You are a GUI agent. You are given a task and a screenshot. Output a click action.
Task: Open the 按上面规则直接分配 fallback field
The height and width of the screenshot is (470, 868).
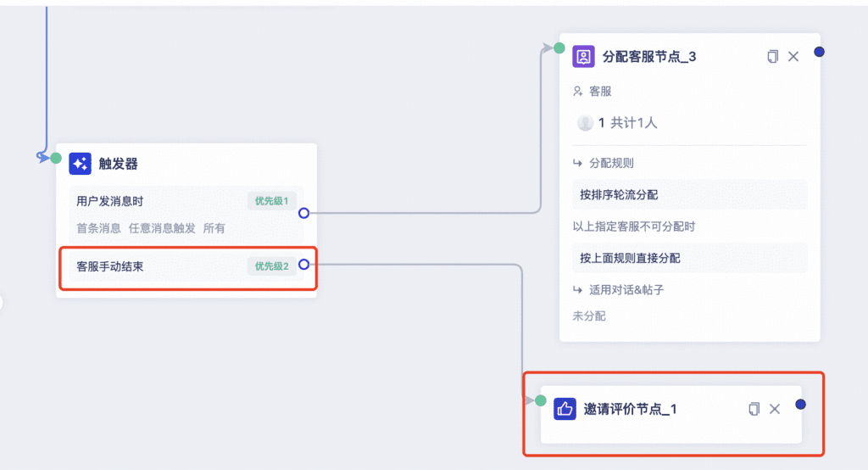pos(690,258)
